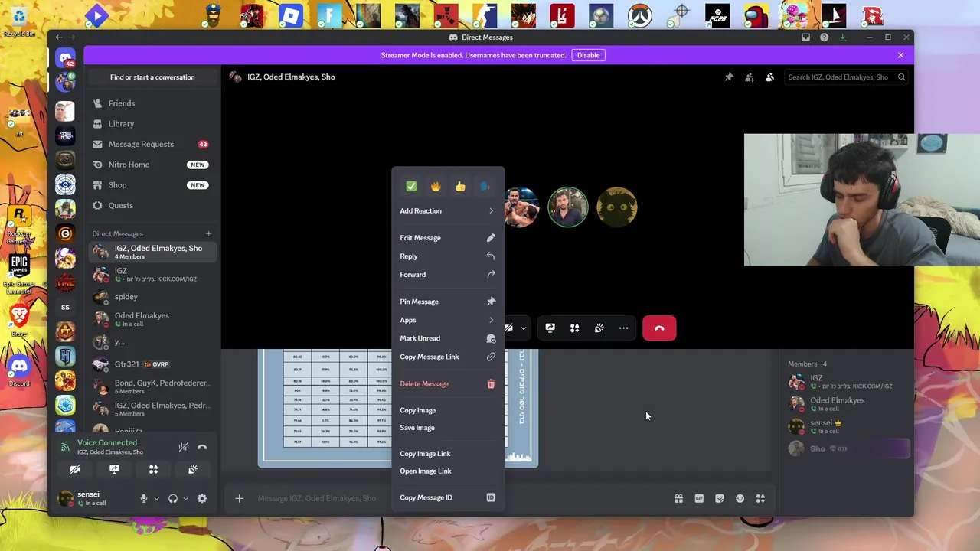Open more call options ellipsis
The height and width of the screenshot is (551, 980).
click(x=623, y=328)
